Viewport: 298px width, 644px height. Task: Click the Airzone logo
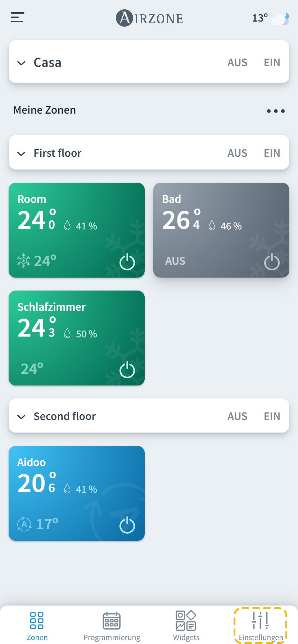pos(149,18)
